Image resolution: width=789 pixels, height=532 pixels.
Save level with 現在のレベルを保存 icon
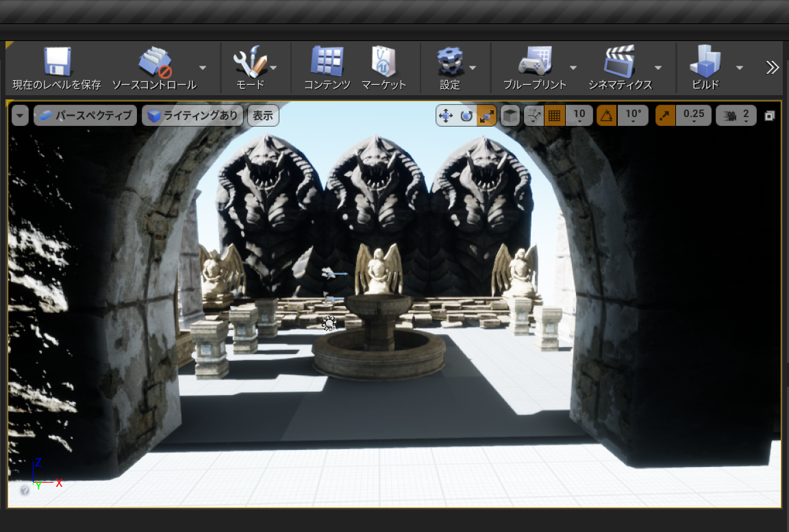[57, 68]
